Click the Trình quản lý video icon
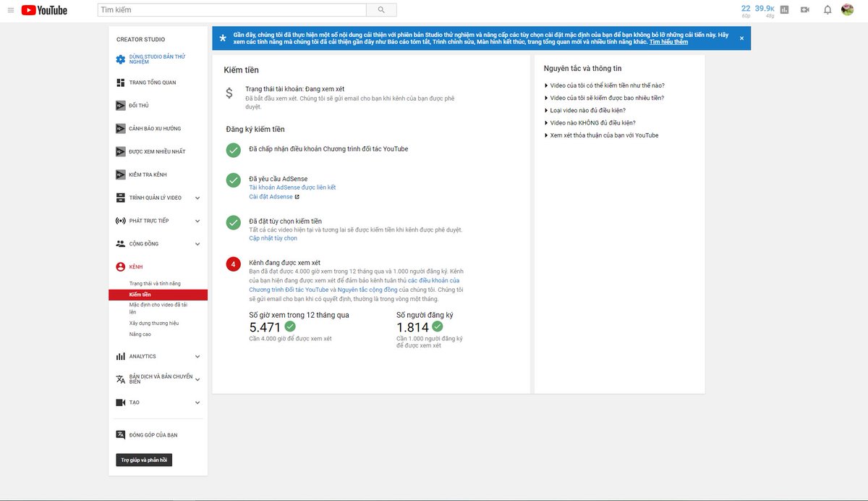 click(121, 198)
